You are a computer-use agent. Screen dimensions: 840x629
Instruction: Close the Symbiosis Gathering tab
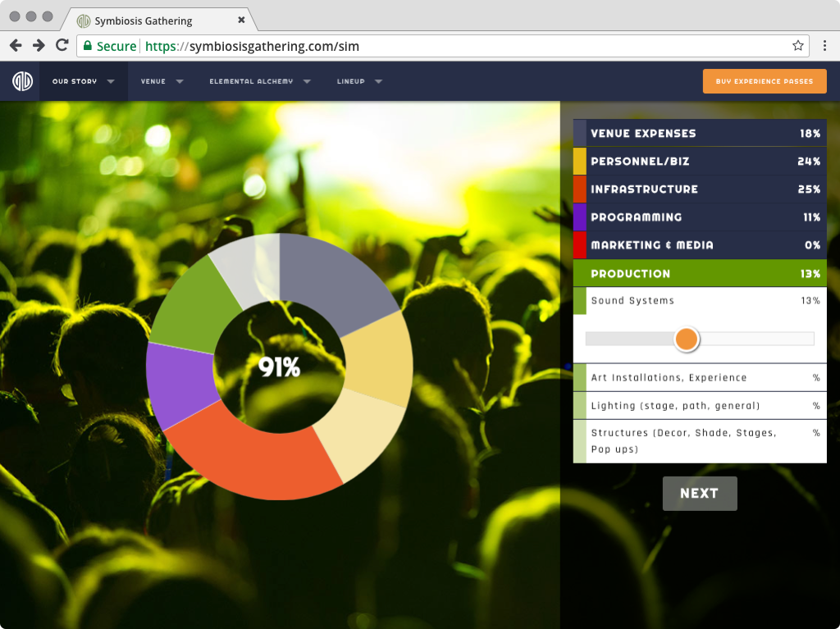point(242,20)
